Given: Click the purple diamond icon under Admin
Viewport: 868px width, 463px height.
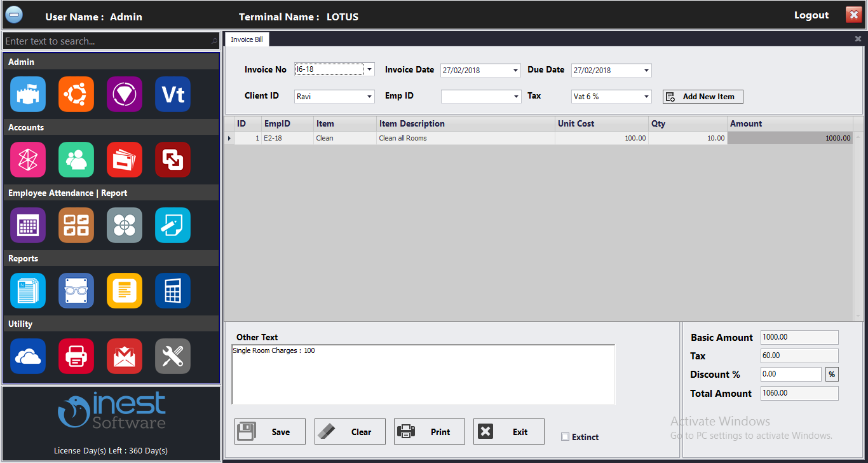Looking at the screenshot, I should [125, 94].
